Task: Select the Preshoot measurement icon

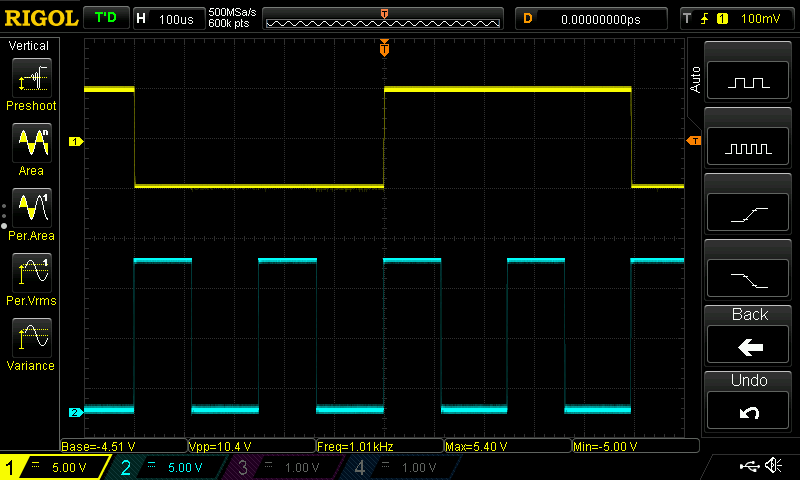Action: click(32, 78)
